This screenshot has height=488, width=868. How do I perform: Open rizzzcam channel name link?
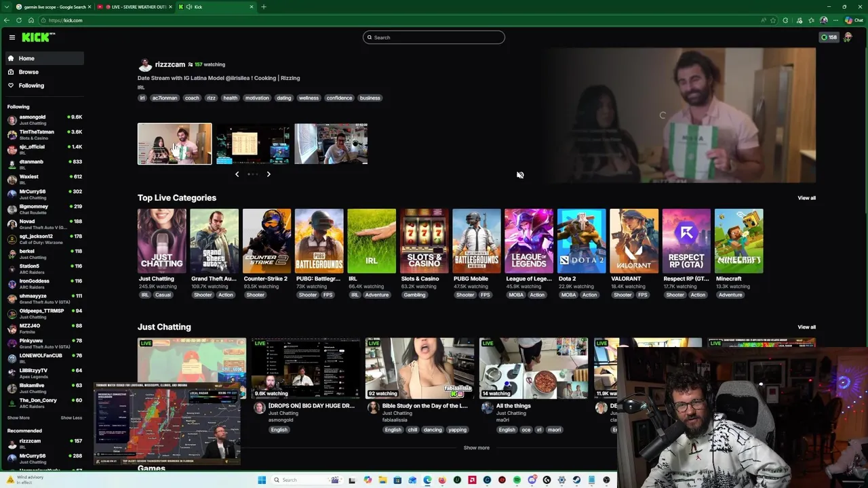point(170,64)
